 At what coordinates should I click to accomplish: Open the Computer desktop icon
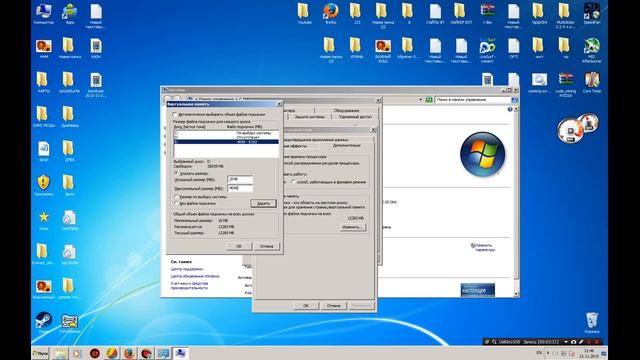point(44,13)
